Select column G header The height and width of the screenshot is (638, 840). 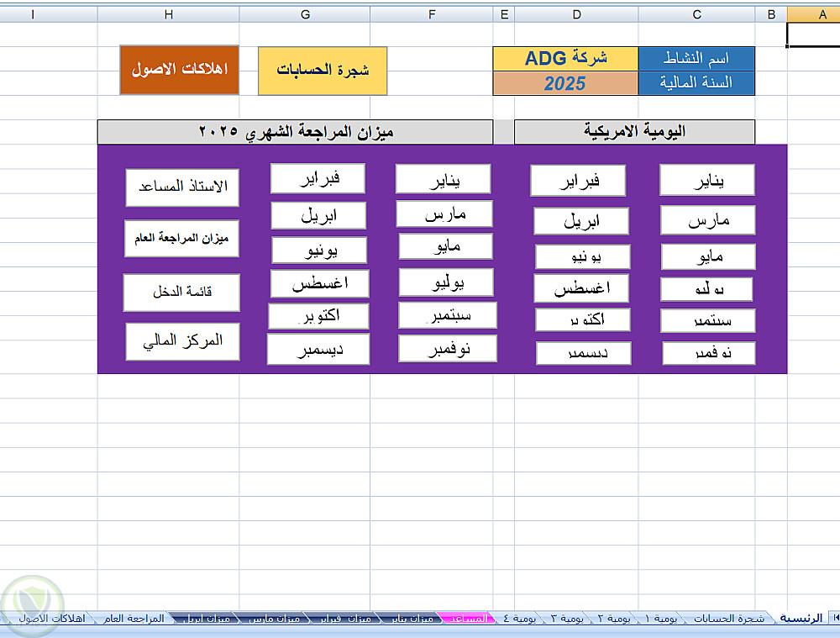pos(305,14)
